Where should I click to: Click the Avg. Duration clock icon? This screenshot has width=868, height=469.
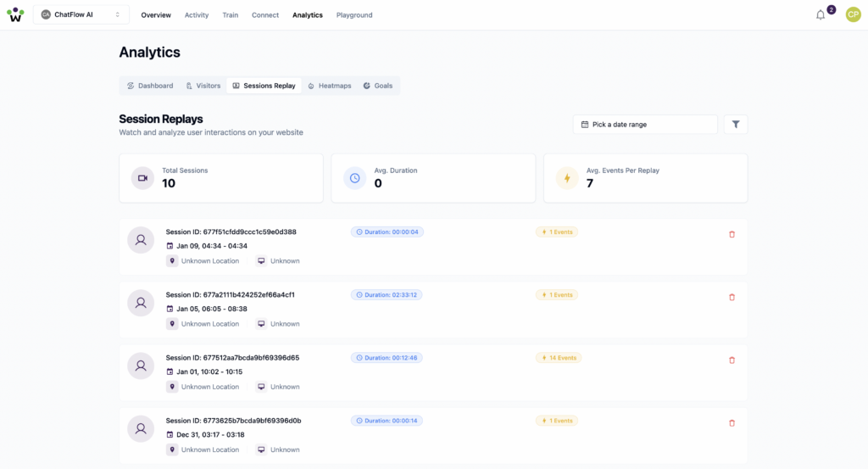[354, 178]
